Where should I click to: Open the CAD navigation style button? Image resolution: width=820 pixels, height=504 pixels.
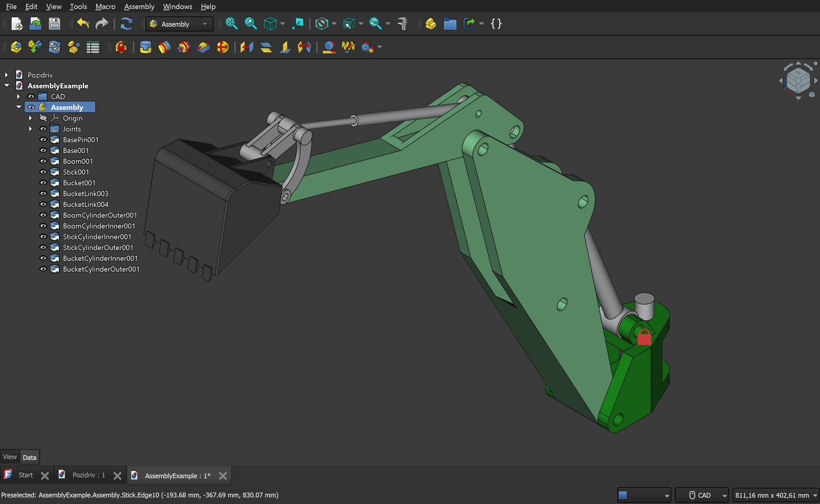pos(701,495)
